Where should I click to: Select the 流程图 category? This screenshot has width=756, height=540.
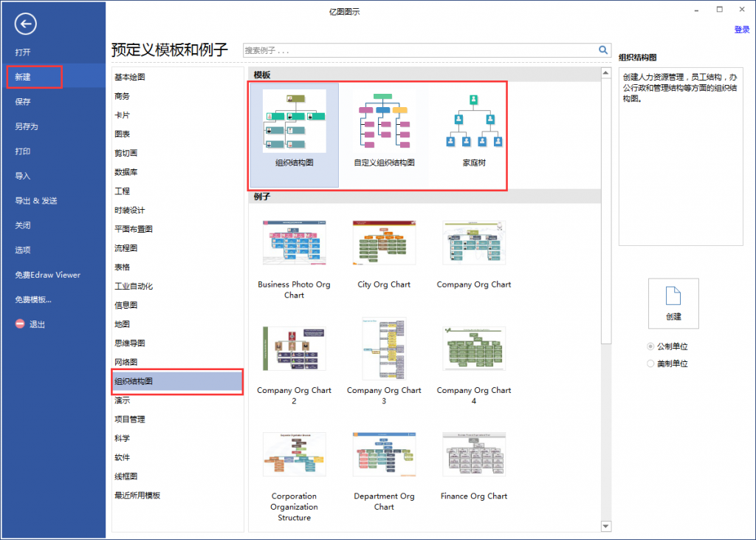pyautogui.click(x=126, y=248)
